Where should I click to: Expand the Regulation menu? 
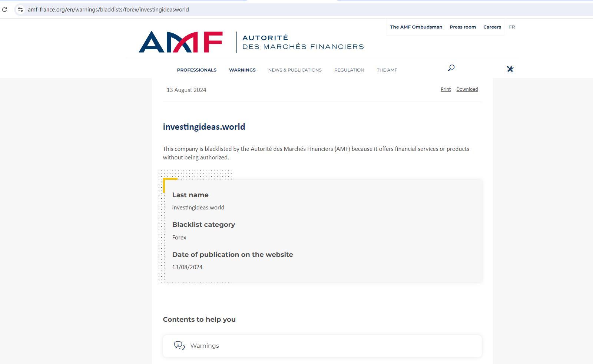349,70
